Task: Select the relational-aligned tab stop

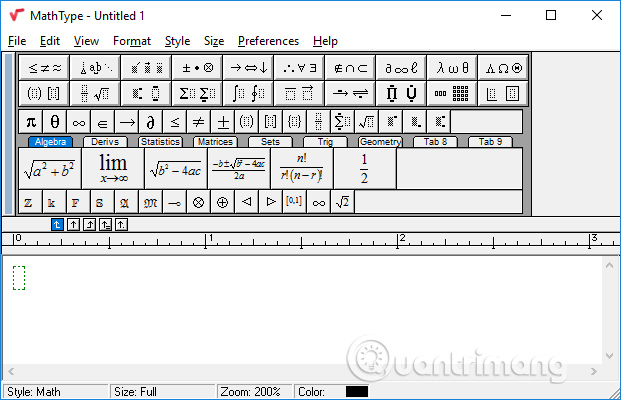Action: click(105, 225)
